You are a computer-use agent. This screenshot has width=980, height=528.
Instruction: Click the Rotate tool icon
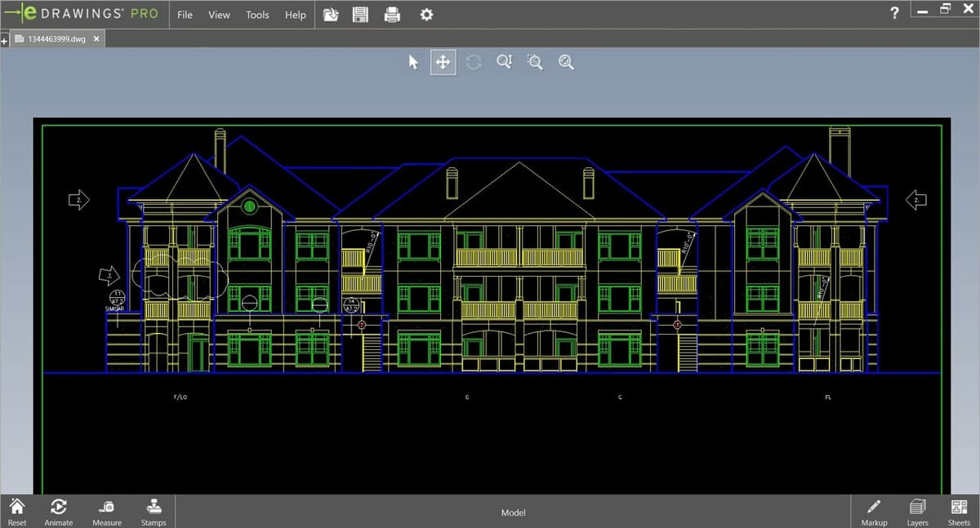click(474, 62)
